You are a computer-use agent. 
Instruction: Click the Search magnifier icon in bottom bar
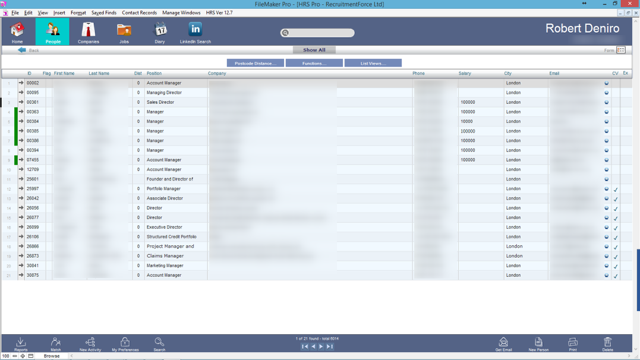(159, 342)
